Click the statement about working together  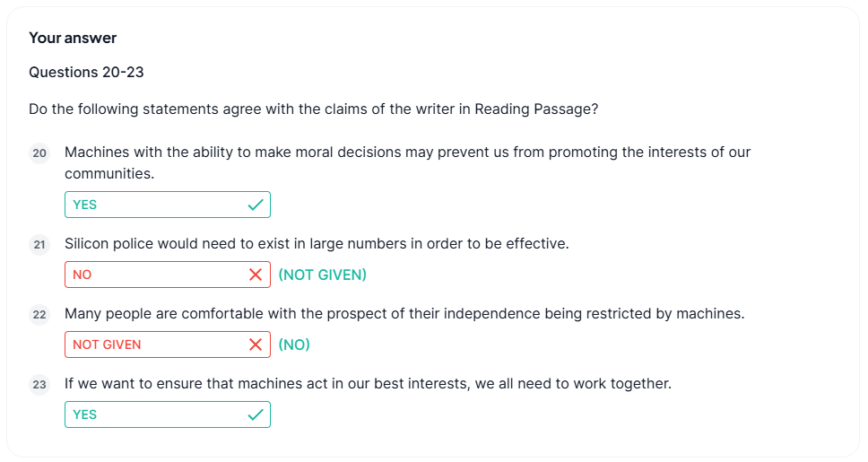click(368, 384)
